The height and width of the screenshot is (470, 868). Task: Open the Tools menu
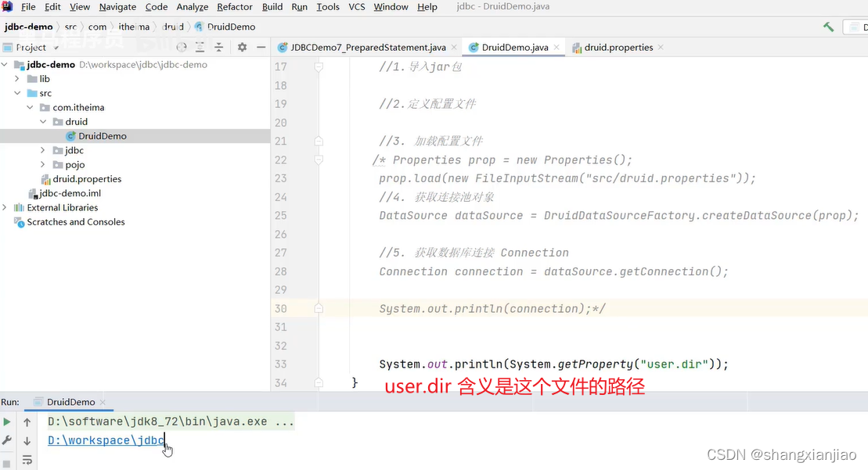(x=328, y=6)
